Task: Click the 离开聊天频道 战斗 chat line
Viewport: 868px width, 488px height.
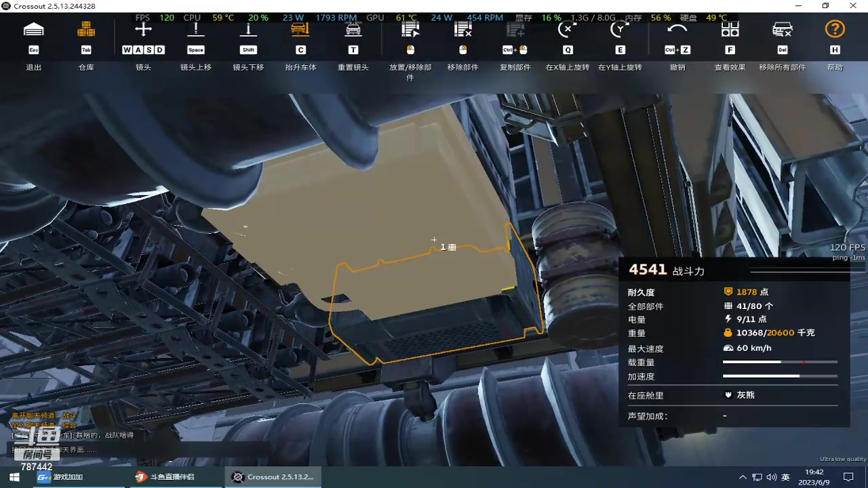Action: [x=44, y=415]
